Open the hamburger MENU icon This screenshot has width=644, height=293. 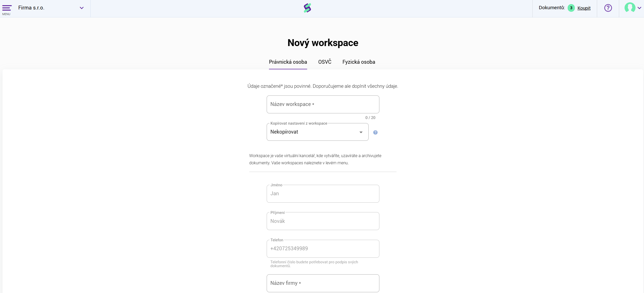7,8
